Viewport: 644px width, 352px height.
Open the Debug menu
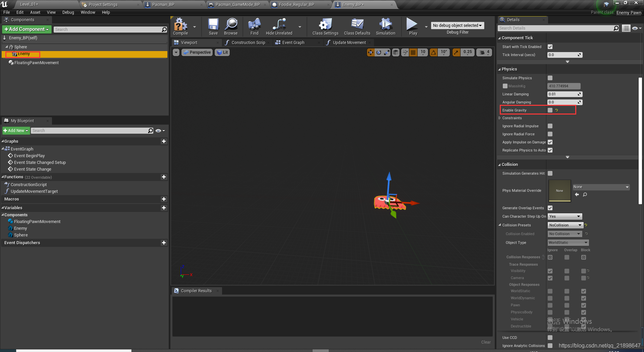click(x=68, y=12)
